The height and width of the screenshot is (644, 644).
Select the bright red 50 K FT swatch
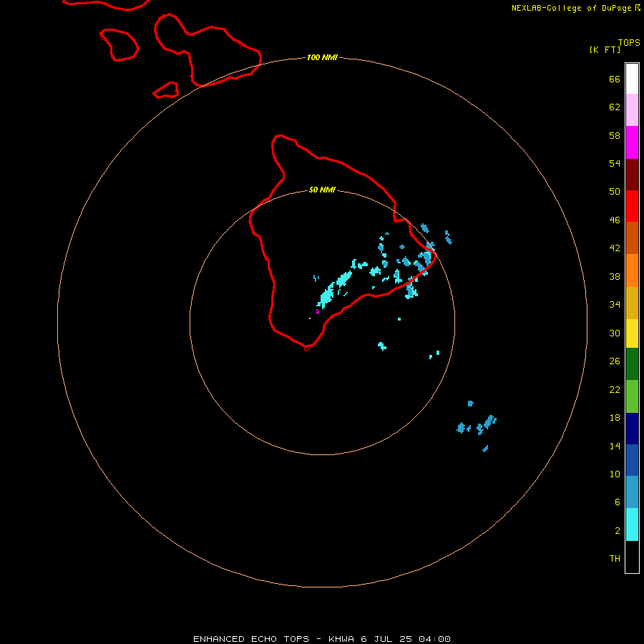(632, 206)
